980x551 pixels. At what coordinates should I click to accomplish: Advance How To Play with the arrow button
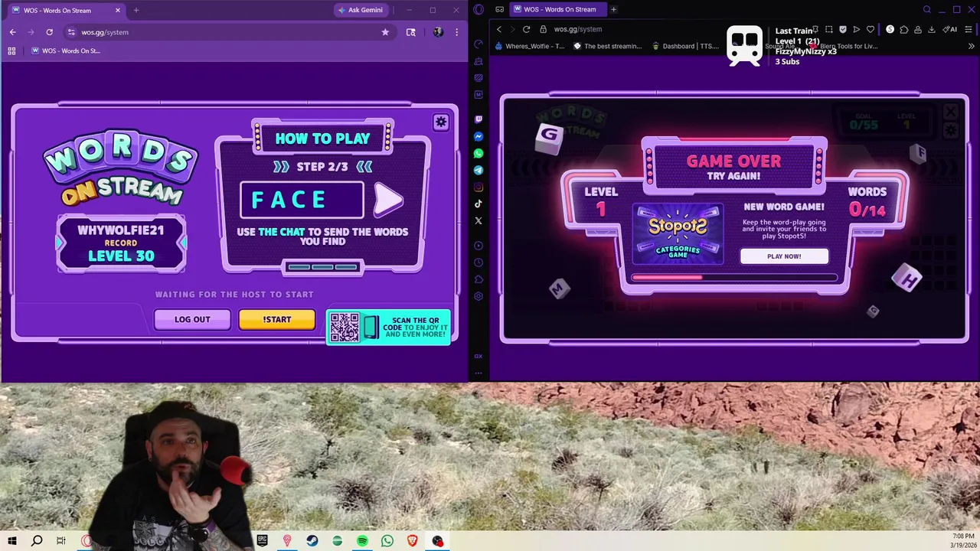[x=388, y=200]
